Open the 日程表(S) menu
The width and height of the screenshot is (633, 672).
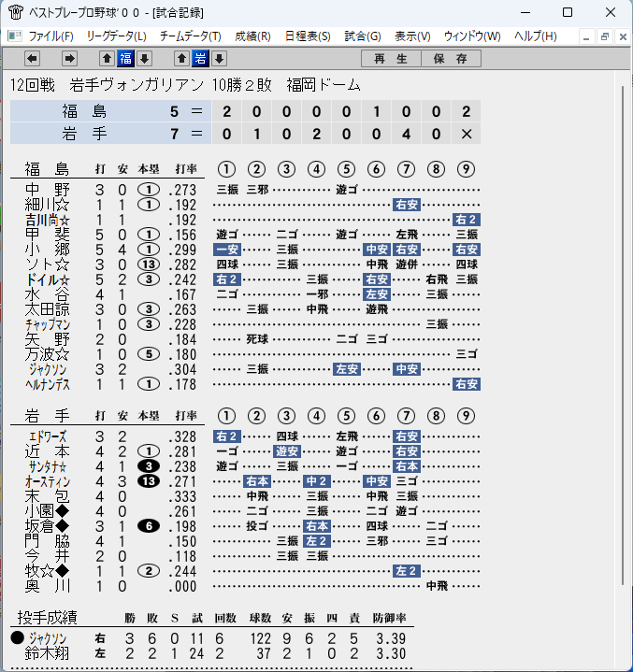coord(308,36)
